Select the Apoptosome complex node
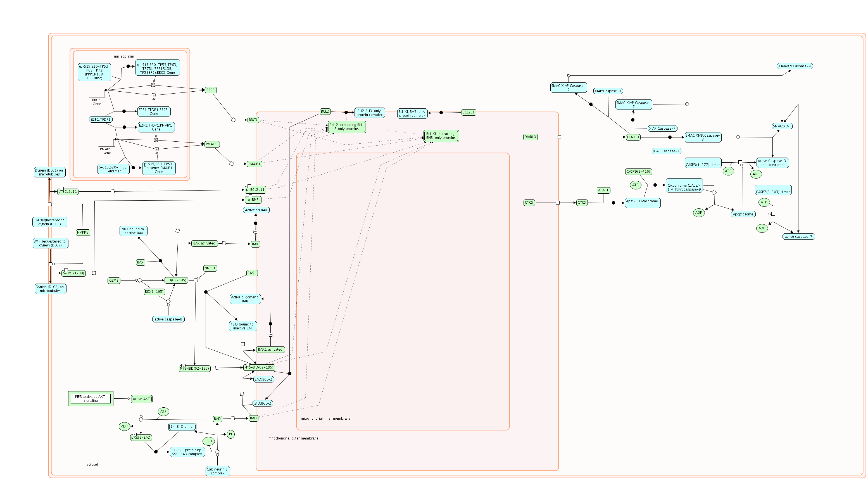The height and width of the screenshot is (480, 868). click(743, 214)
